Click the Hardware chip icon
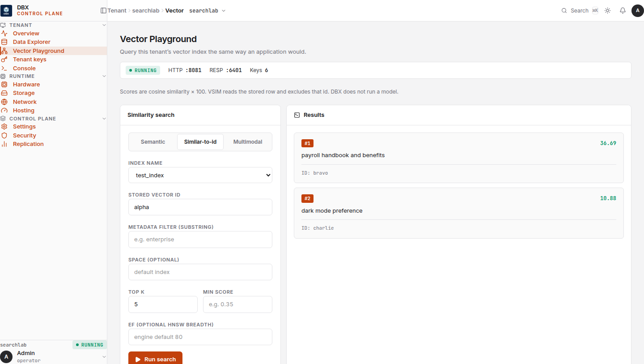 click(x=4, y=85)
